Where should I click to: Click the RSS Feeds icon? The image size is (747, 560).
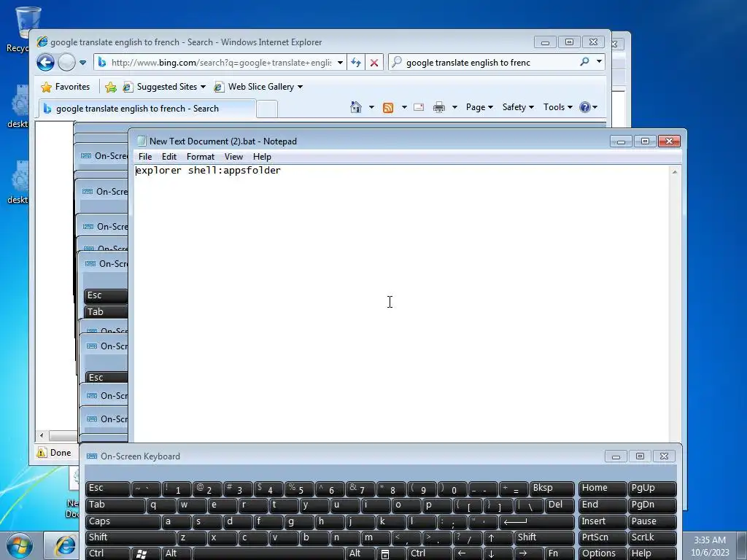point(388,108)
